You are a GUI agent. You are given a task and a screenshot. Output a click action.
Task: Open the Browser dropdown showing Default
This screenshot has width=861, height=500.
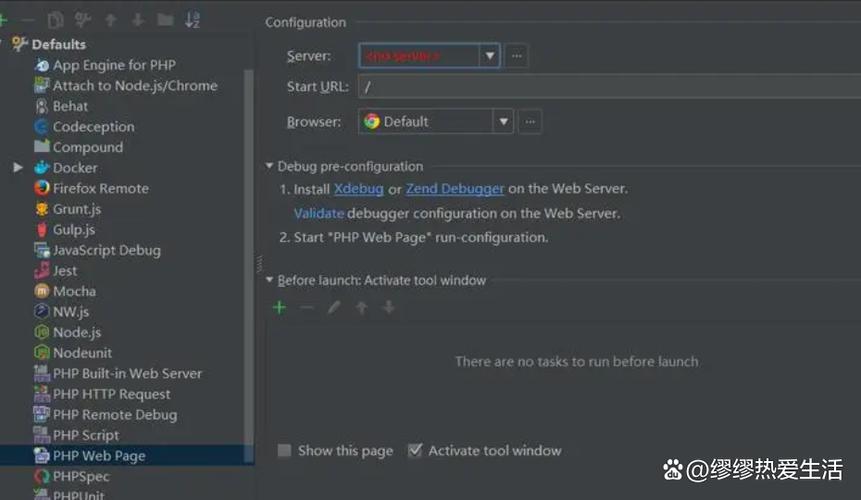(x=503, y=121)
